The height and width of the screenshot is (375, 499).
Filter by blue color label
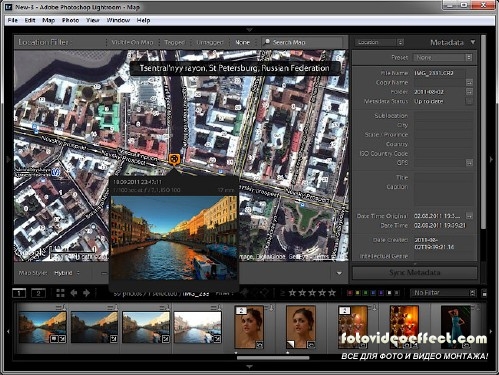373,293
